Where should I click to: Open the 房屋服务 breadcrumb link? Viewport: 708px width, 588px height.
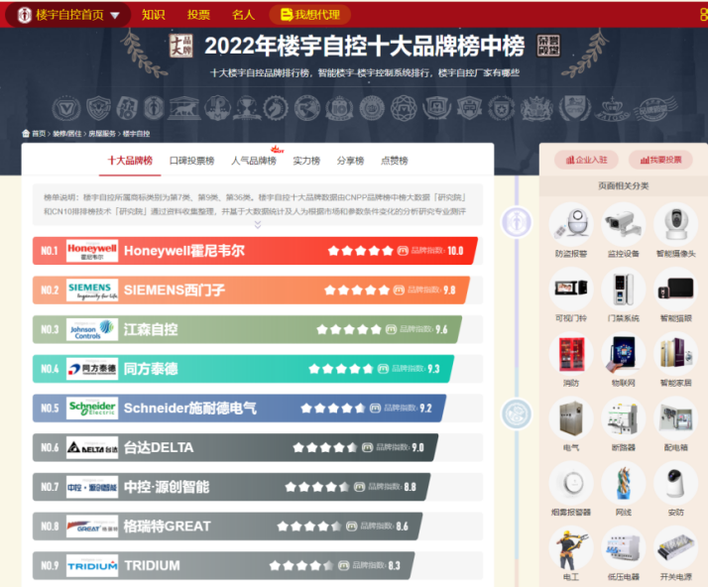coord(102,134)
